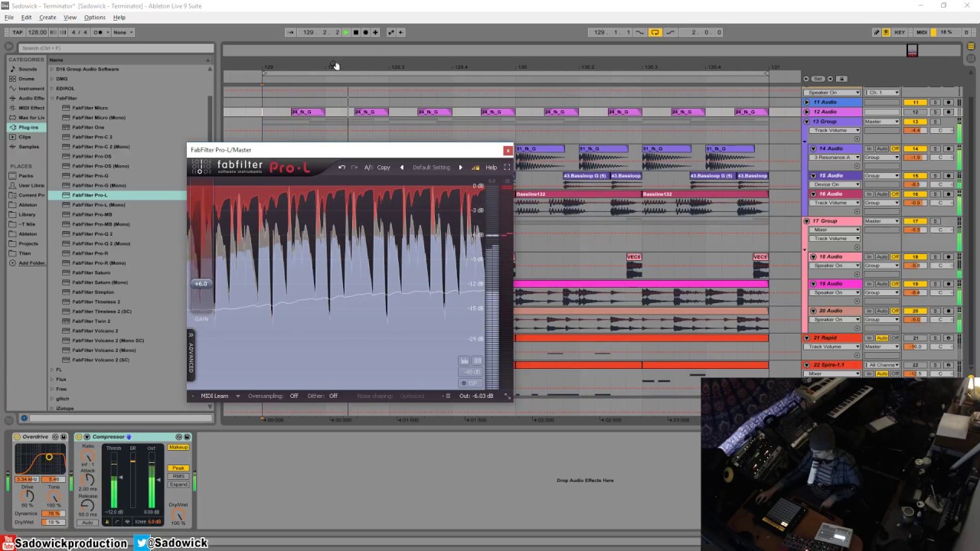Open Help in FabFilter Pro-L

[x=491, y=168]
